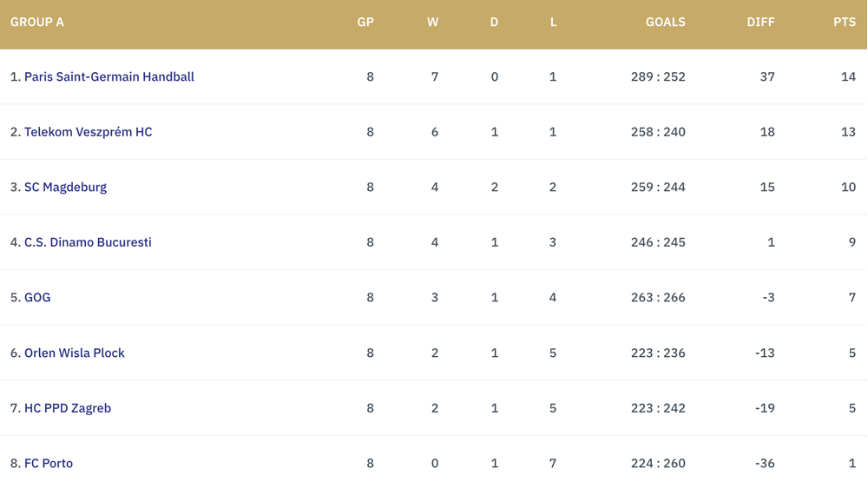Select the FC Porto team link

(x=48, y=463)
